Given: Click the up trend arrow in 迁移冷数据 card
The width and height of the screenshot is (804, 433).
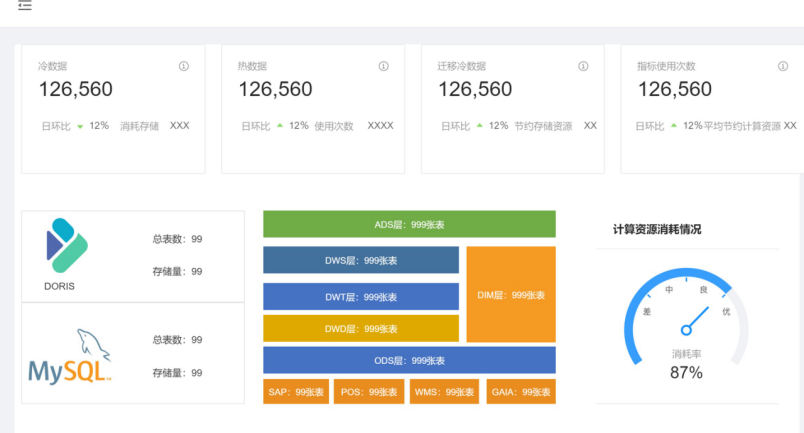Looking at the screenshot, I should coord(479,125).
